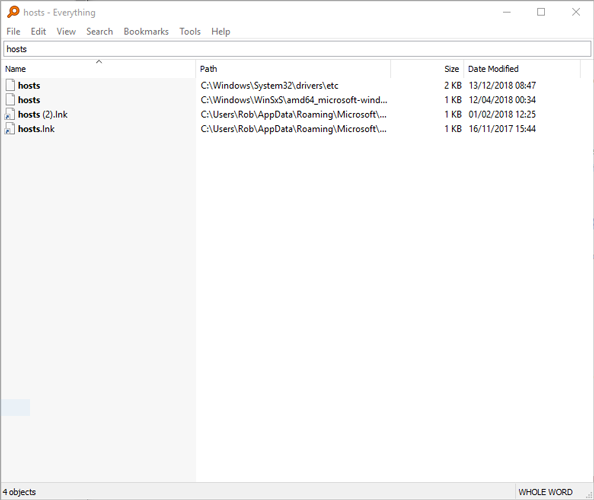This screenshot has width=594, height=500.
Task: Click date 13/12/2018 08:47
Action: pos(502,86)
